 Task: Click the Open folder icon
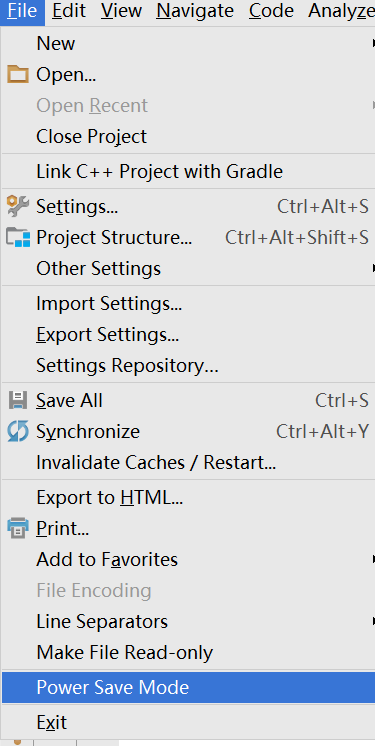[18, 75]
